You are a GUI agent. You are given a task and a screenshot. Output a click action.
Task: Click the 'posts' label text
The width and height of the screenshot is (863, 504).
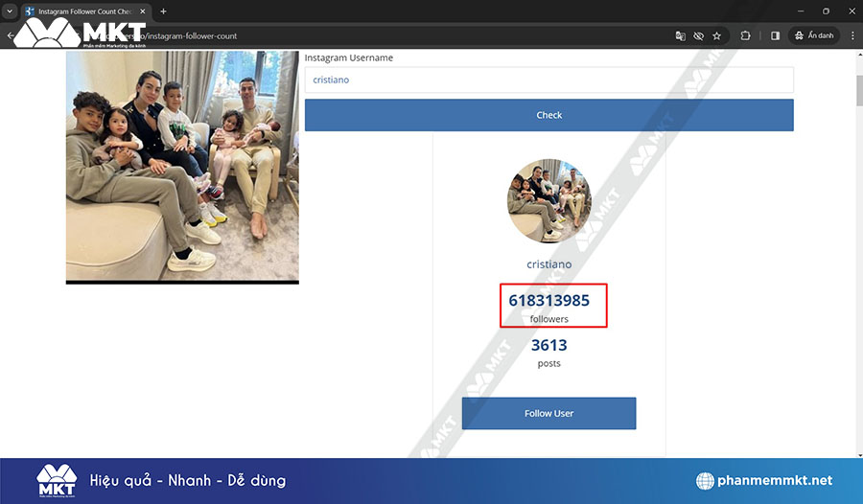click(548, 364)
